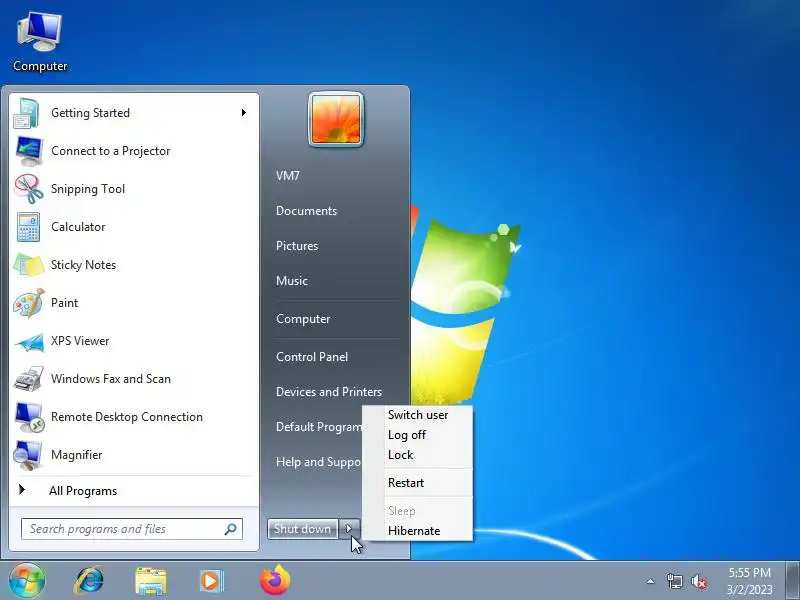Launch Magnifier from its icon
Screen dimensions: 800x600
click(x=28, y=455)
